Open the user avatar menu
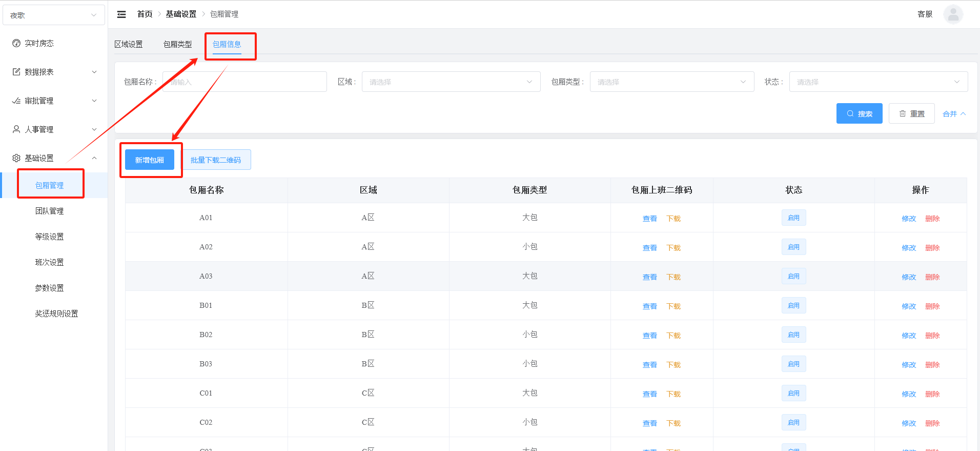 tap(953, 14)
